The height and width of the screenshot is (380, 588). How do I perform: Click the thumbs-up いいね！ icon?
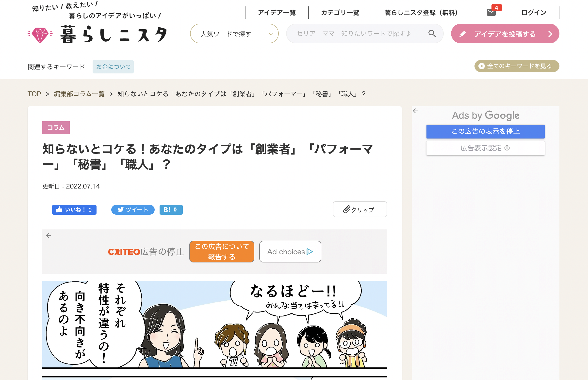(60, 209)
